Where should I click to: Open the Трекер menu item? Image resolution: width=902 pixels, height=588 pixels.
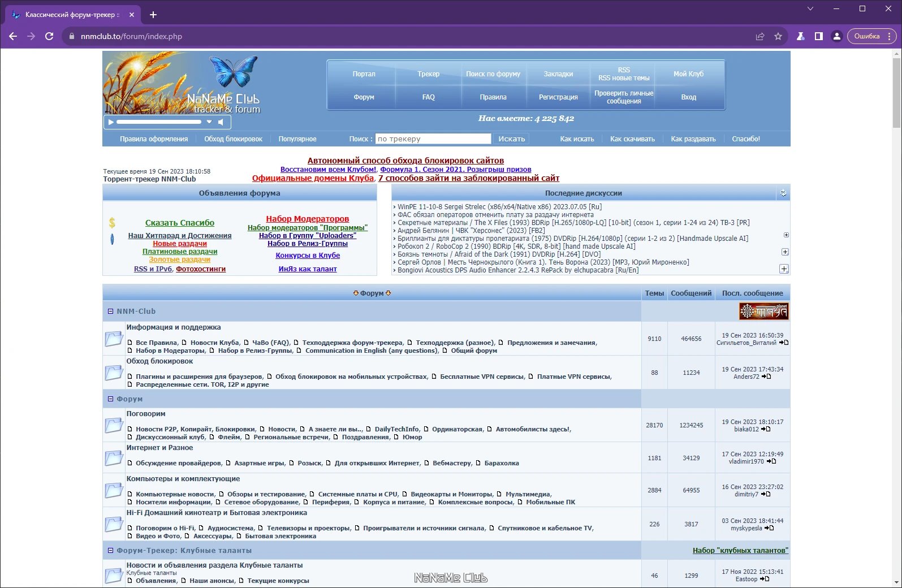coord(429,74)
